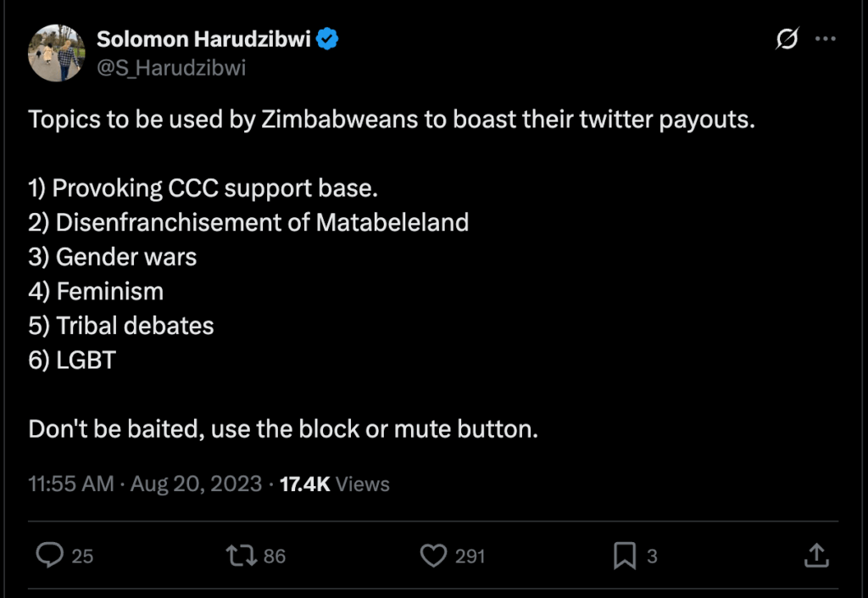
Task: Open the three-dot more options menu
Action: 825,40
